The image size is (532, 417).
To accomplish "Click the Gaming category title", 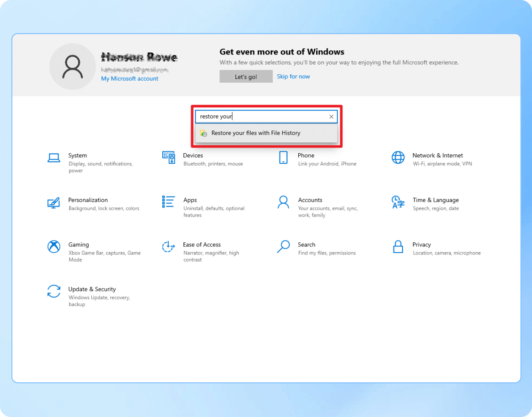I will (x=79, y=244).
